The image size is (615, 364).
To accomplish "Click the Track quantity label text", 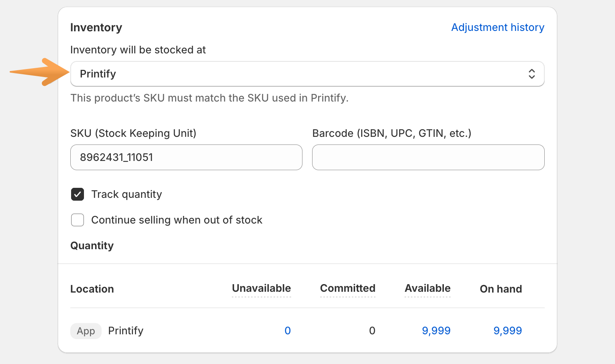I will pyautogui.click(x=127, y=194).
